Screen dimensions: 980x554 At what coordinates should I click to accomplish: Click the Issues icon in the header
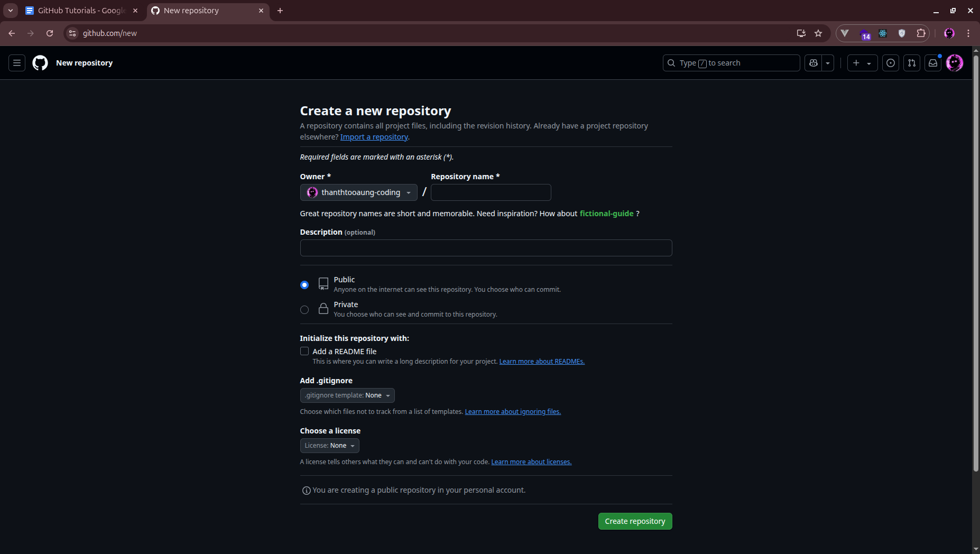point(891,63)
